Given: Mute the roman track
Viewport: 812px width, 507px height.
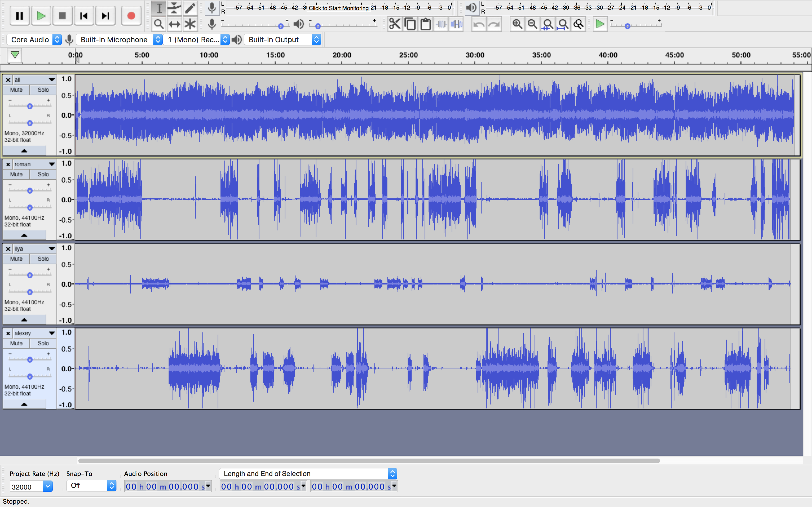Looking at the screenshot, I should [16, 174].
